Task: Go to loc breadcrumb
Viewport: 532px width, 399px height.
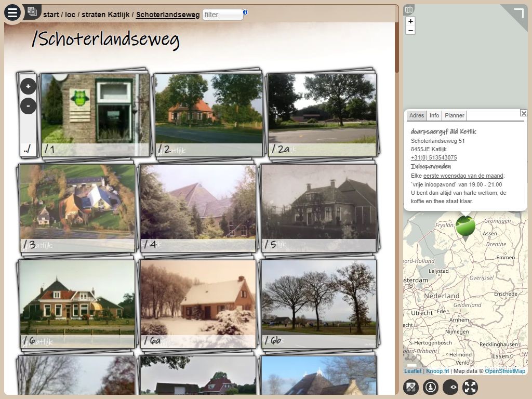Action: tap(70, 15)
